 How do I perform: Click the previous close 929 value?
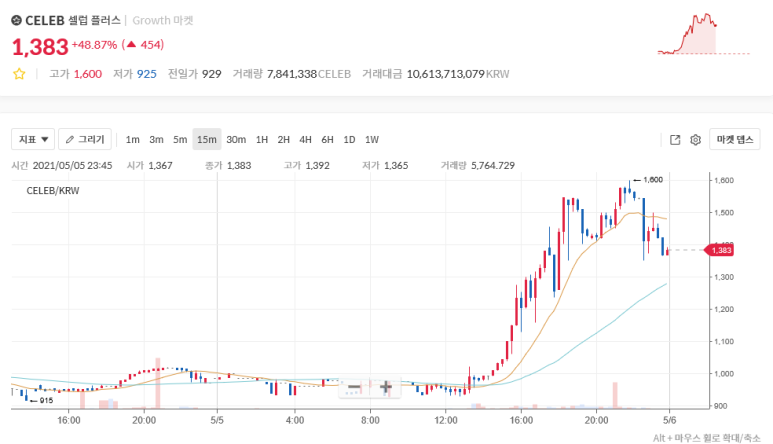(x=211, y=74)
